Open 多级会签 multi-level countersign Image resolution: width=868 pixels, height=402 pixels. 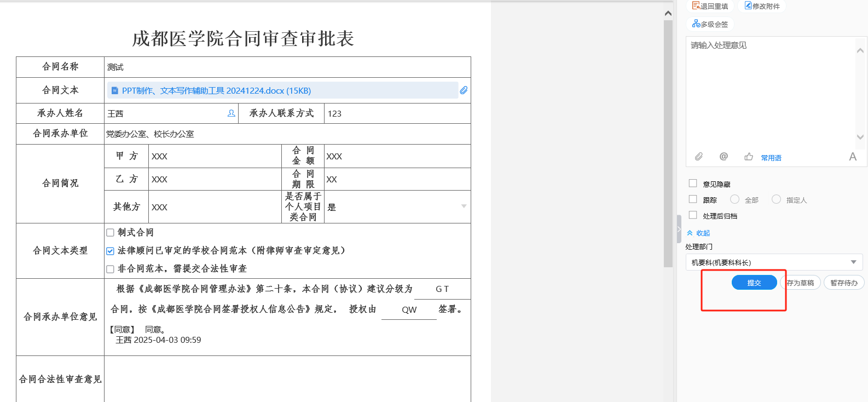(710, 24)
